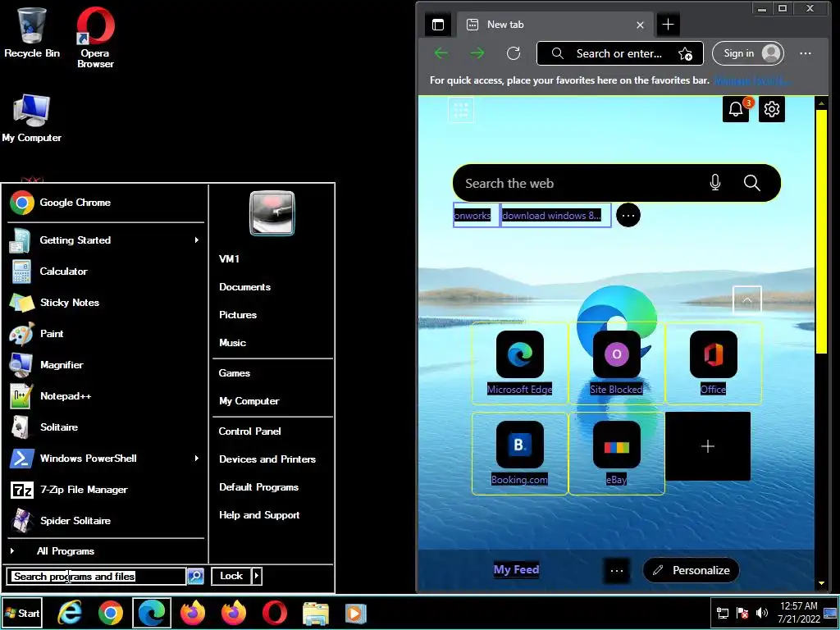840x630 pixels.
Task: Go forward in the Edge browser
Action: 477,53
